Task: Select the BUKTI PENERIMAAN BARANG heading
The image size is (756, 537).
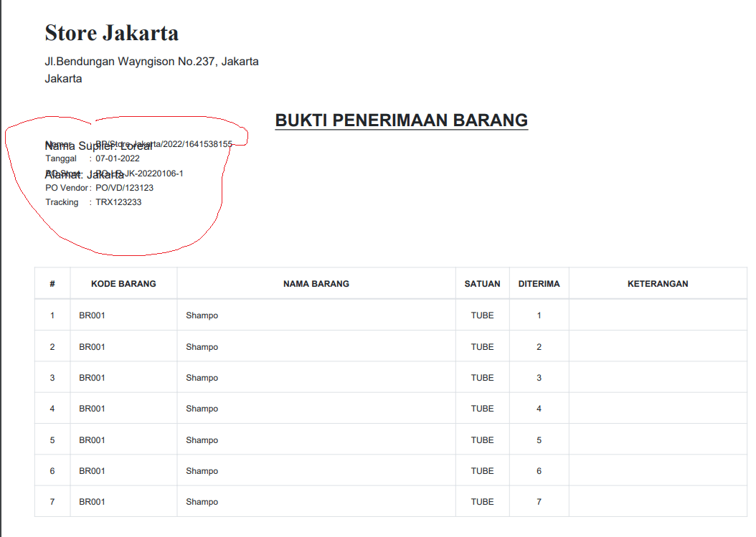Action: click(x=400, y=120)
